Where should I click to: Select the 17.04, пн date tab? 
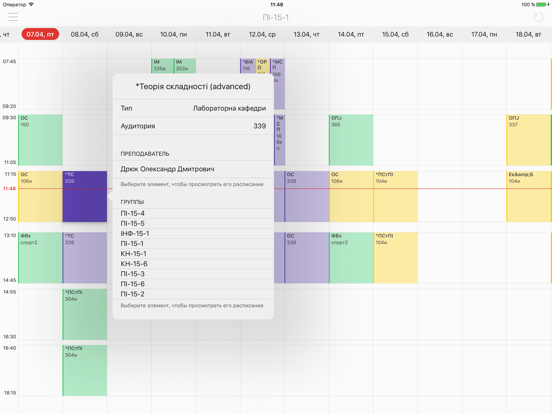click(484, 34)
